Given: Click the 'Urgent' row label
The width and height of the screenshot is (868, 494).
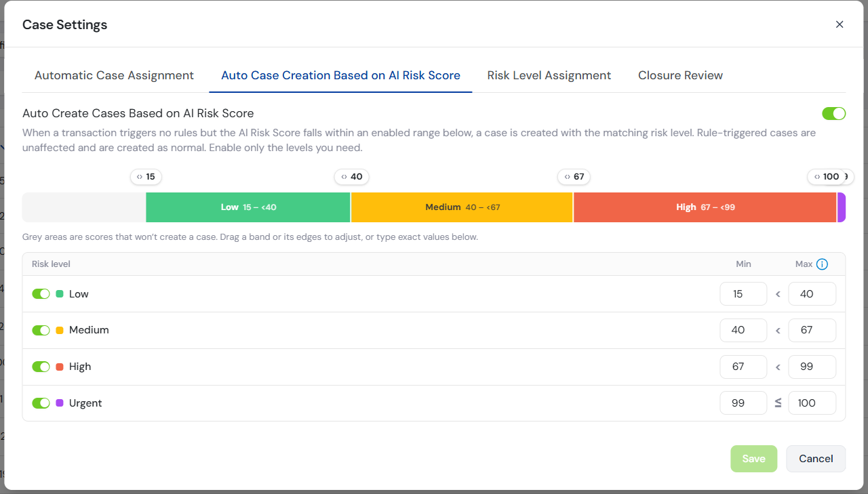Looking at the screenshot, I should click(x=85, y=403).
